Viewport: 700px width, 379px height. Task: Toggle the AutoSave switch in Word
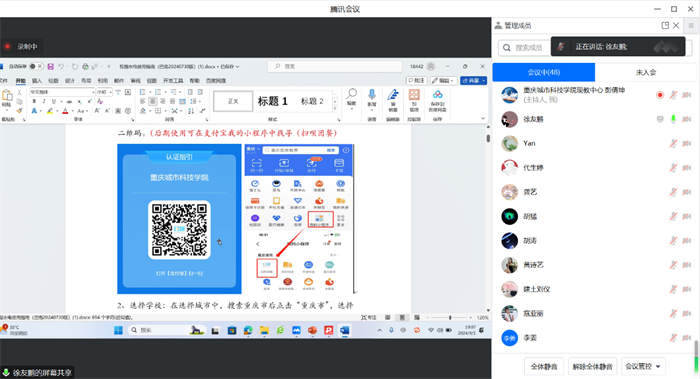point(36,67)
